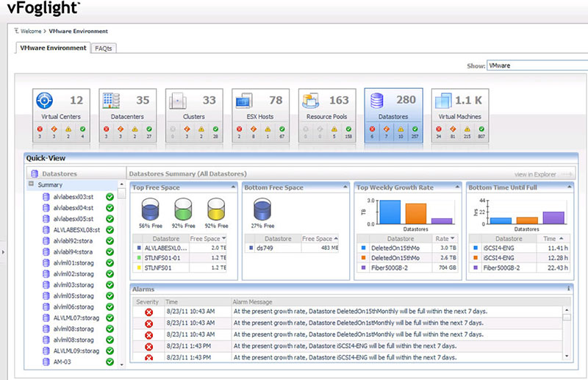
Task: Select datastore alvlabl92:stora in tree
Action: coord(73,241)
